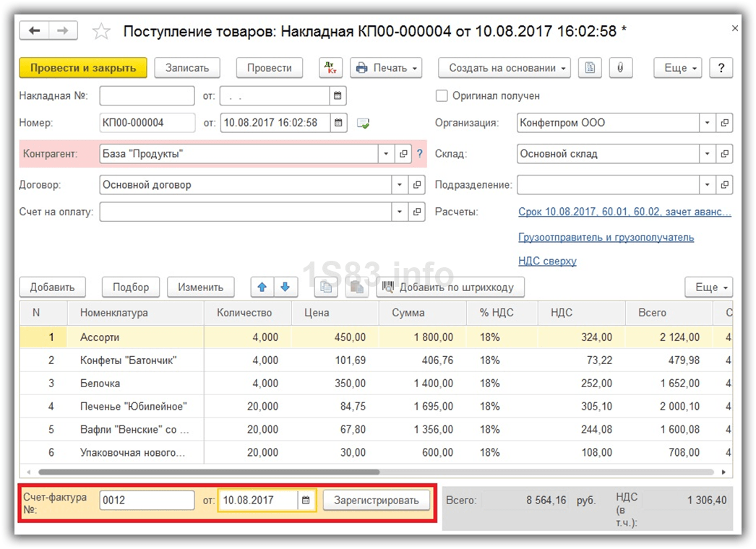The image size is (756, 549).
Task: Click the paperclip attachments icon
Action: pyautogui.click(x=619, y=68)
